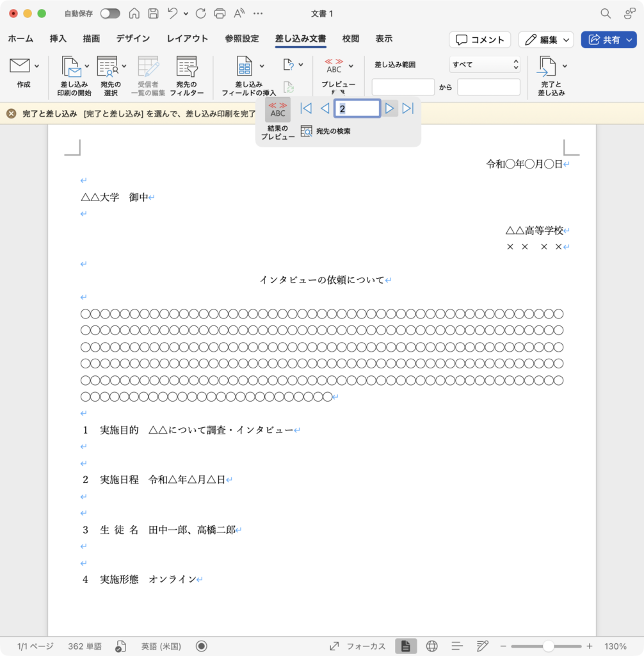Open the すべて merge range dropdown

485,65
